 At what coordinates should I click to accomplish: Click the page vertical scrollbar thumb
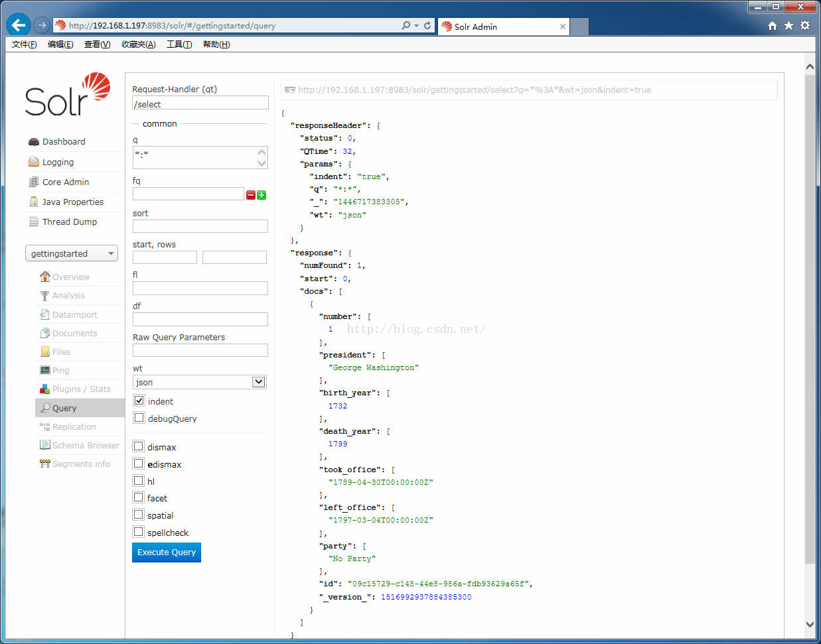click(810, 319)
